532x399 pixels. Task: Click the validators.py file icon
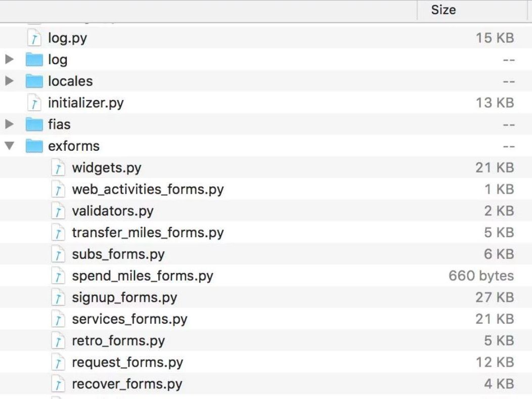[x=58, y=211]
